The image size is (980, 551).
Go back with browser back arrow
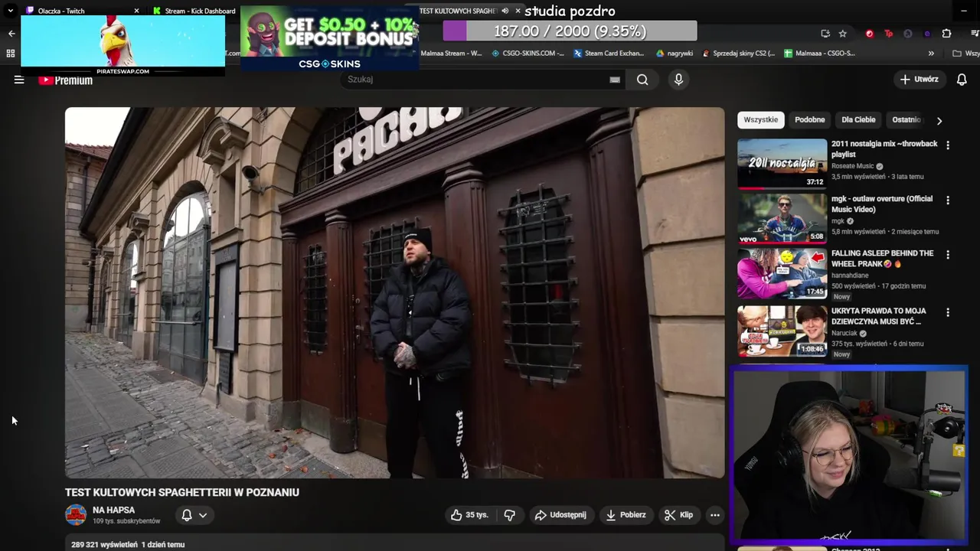pos(11,34)
